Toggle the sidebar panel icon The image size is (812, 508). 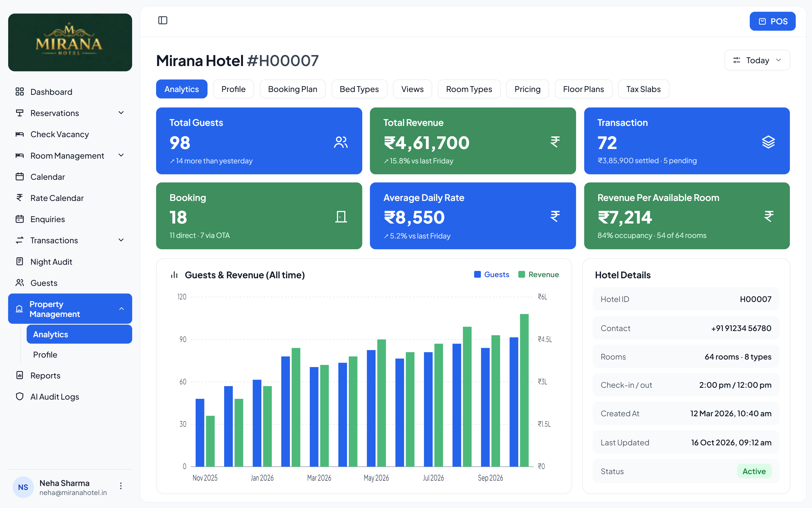pyautogui.click(x=163, y=21)
